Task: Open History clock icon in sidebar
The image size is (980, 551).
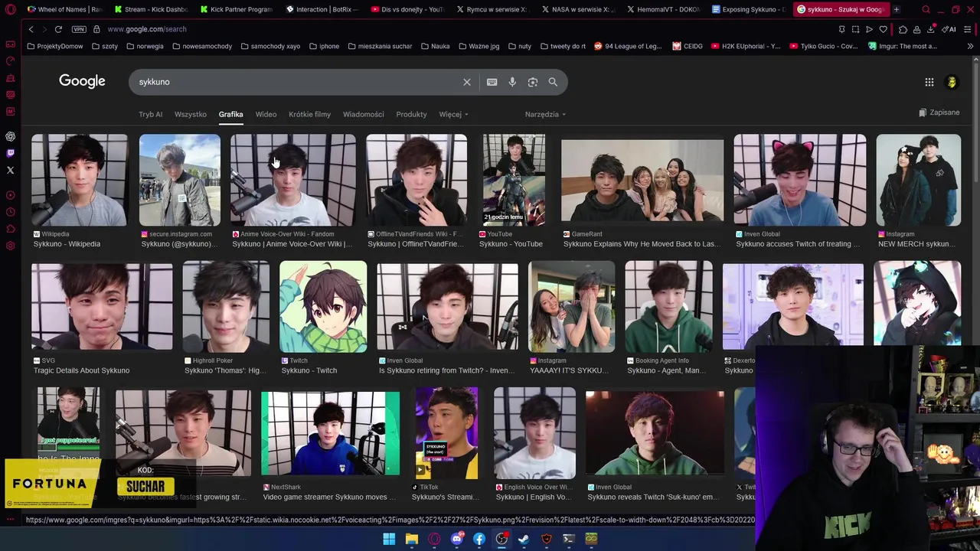Action: coord(10,212)
